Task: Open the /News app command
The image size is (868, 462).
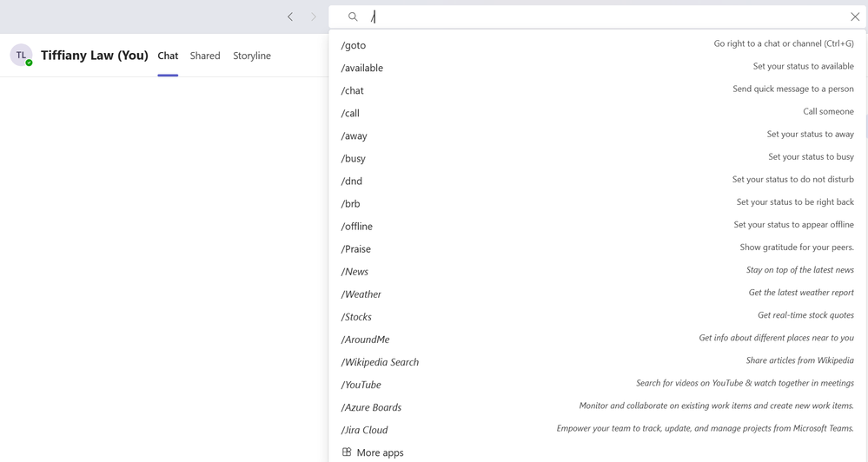Action: point(598,272)
